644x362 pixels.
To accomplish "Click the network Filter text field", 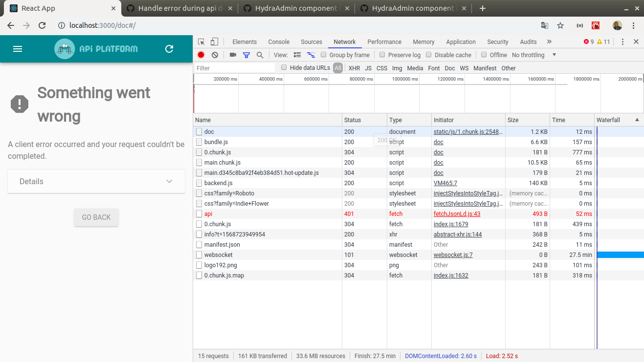I will 235,68.
